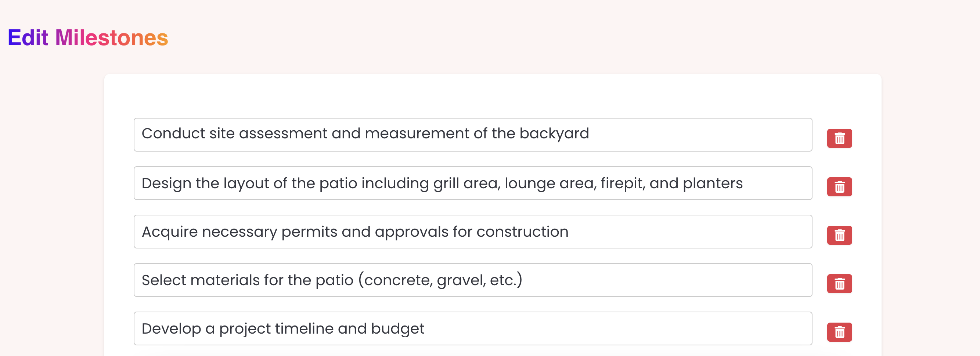The width and height of the screenshot is (980, 356).
Task: Click the word 'Edit' in the page heading
Action: coord(28,37)
